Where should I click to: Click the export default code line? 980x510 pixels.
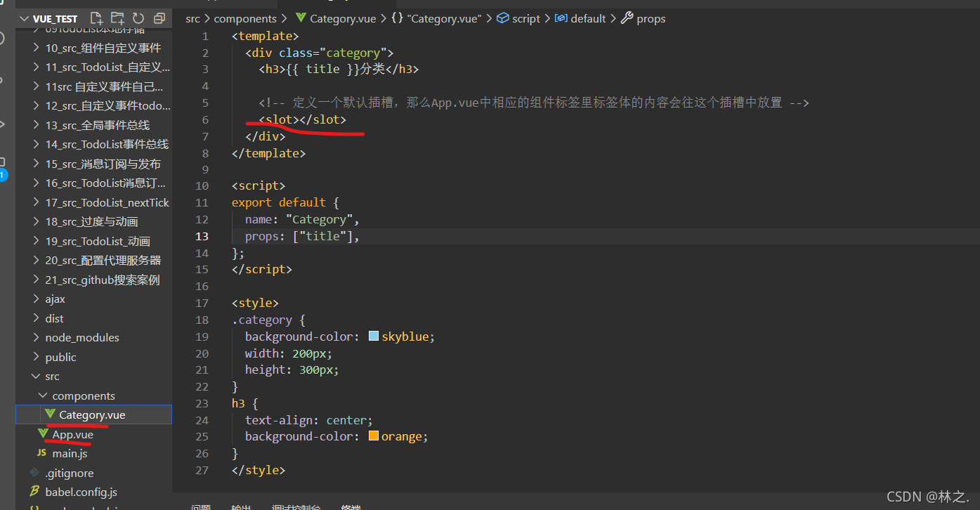286,202
